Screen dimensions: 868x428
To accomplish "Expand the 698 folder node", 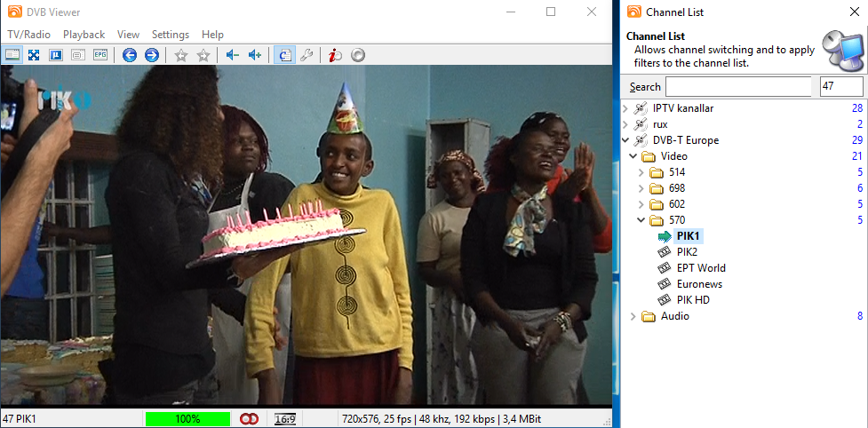I will (641, 188).
